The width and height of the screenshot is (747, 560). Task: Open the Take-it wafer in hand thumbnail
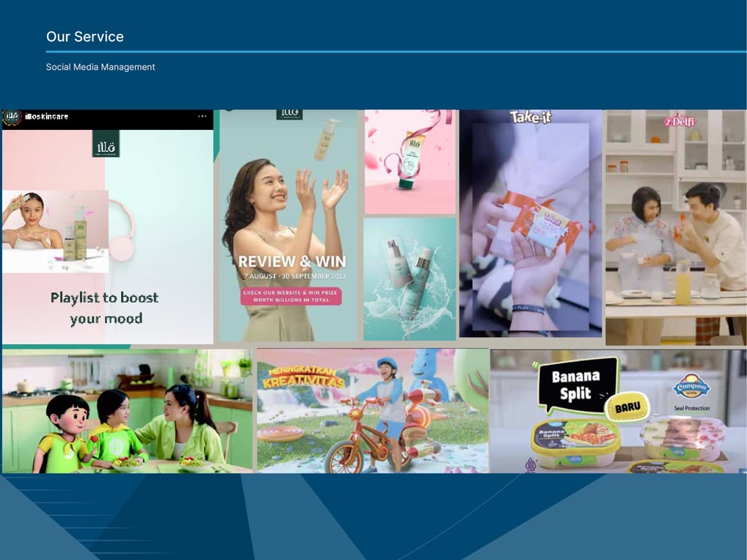(x=531, y=224)
